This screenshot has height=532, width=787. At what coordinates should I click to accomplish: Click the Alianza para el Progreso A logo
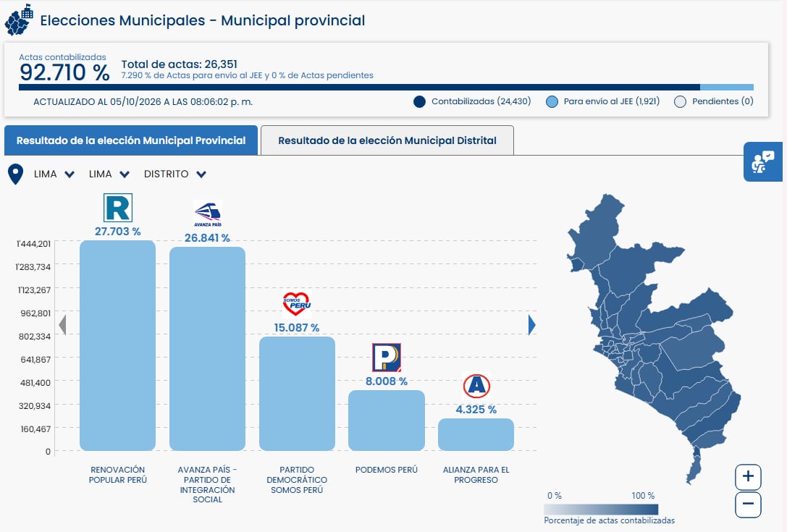tap(476, 386)
